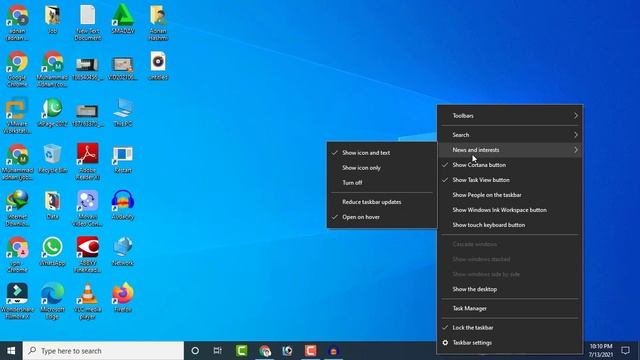640x360 pixels.
Task: Launch ABBYY FineReader shortcut
Action: click(88, 255)
